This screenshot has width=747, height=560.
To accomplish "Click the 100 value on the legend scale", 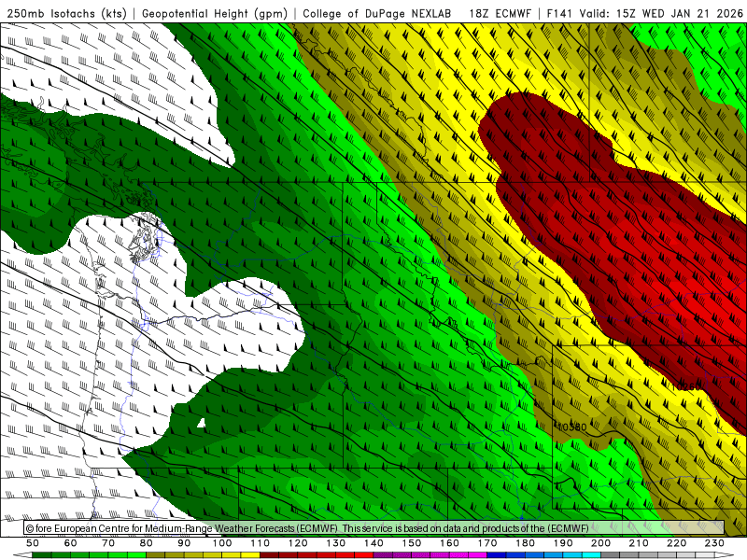I will click(222, 543).
